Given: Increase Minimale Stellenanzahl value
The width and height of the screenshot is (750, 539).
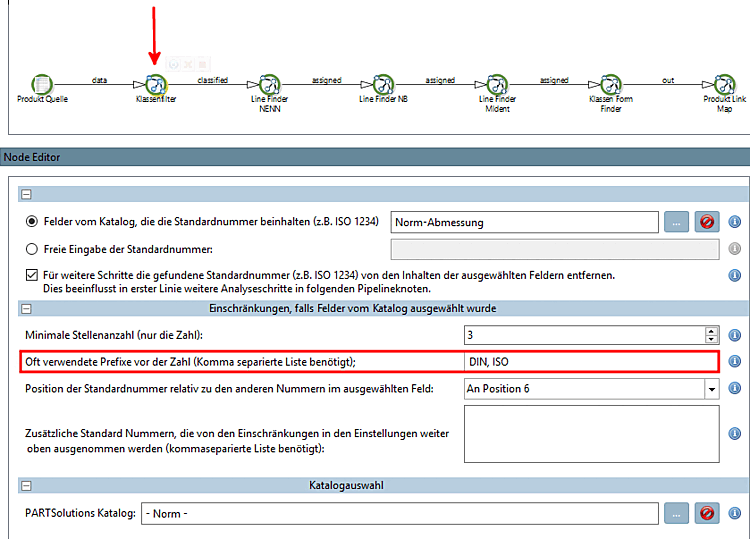Looking at the screenshot, I should click(712, 331).
